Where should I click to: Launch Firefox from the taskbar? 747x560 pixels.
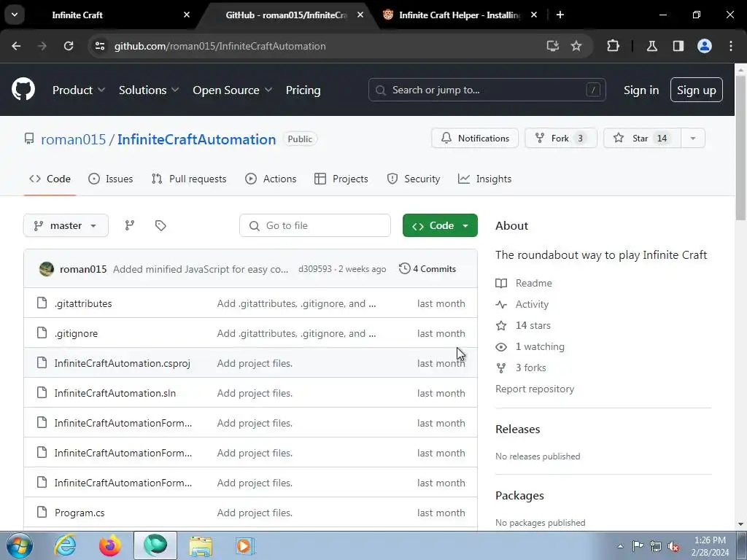(x=109, y=545)
